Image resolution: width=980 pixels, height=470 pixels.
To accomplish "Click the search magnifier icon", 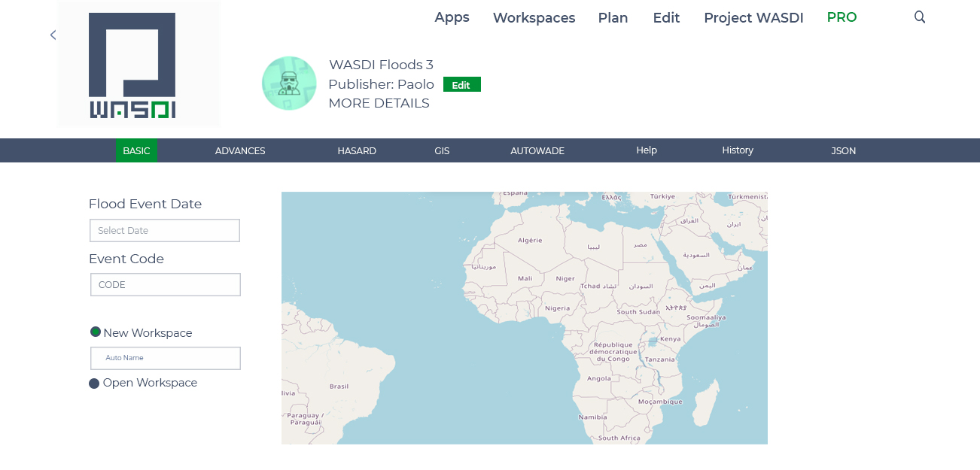I will tap(919, 17).
